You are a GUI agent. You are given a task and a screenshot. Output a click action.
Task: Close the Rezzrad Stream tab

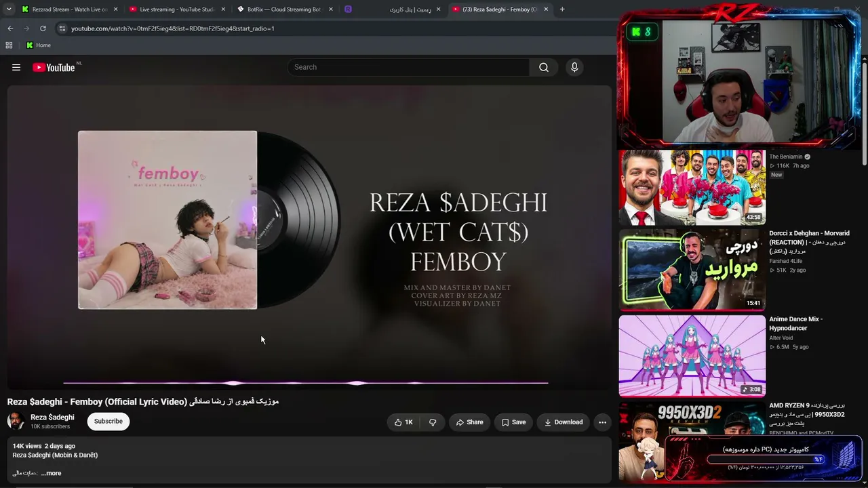click(115, 9)
